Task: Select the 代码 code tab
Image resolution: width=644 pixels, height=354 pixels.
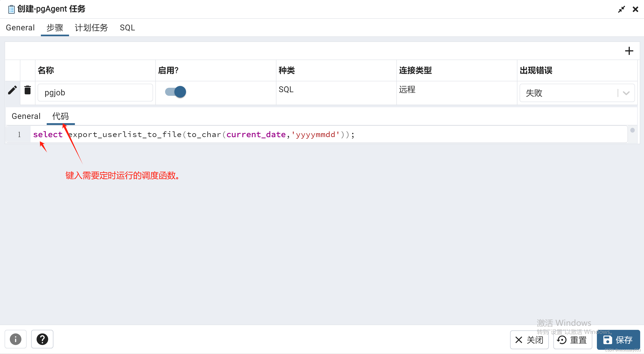Action: [x=61, y=116]
